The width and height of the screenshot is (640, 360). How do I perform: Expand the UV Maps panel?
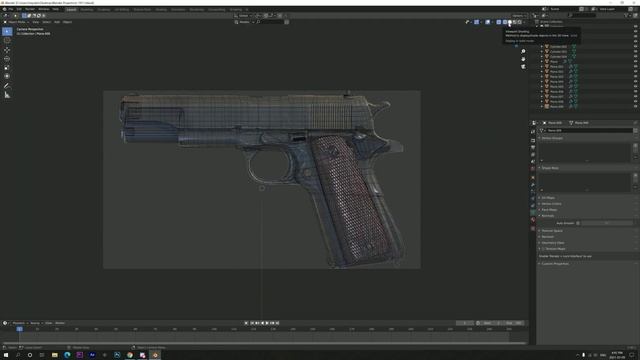point(547,198)
